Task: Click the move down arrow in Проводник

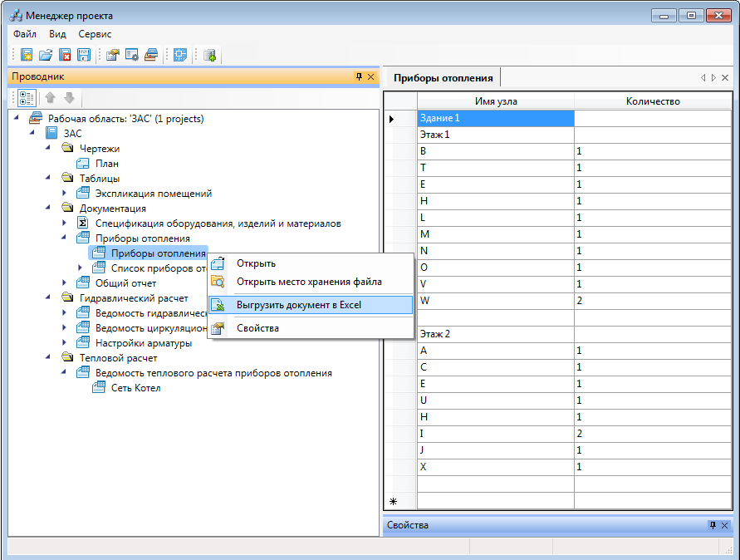Action: point(70,98)
